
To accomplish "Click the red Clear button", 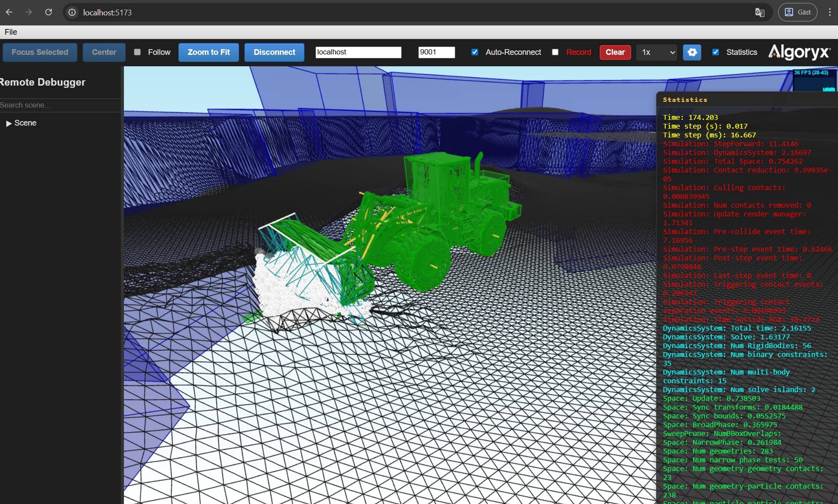I will [615, 52].
